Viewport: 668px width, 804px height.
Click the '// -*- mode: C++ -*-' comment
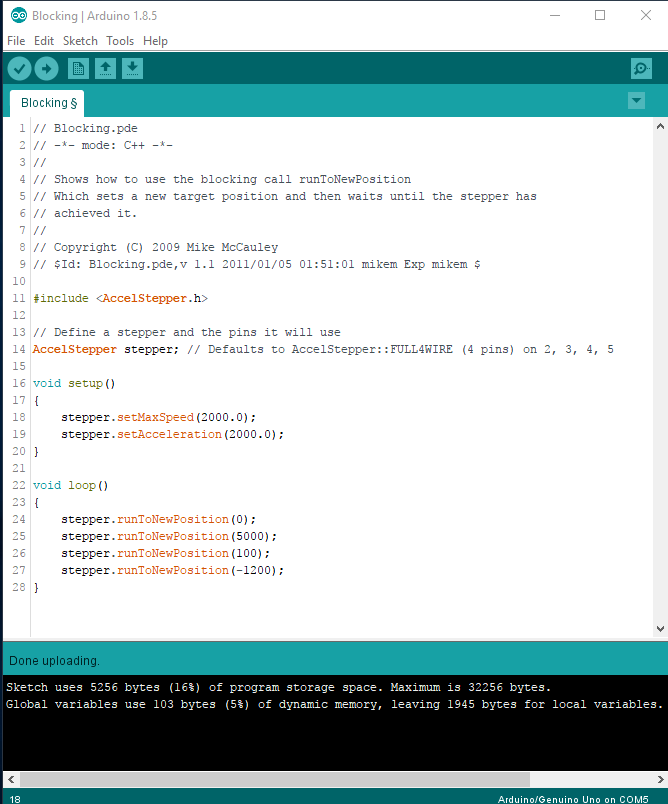pos(103,146)
